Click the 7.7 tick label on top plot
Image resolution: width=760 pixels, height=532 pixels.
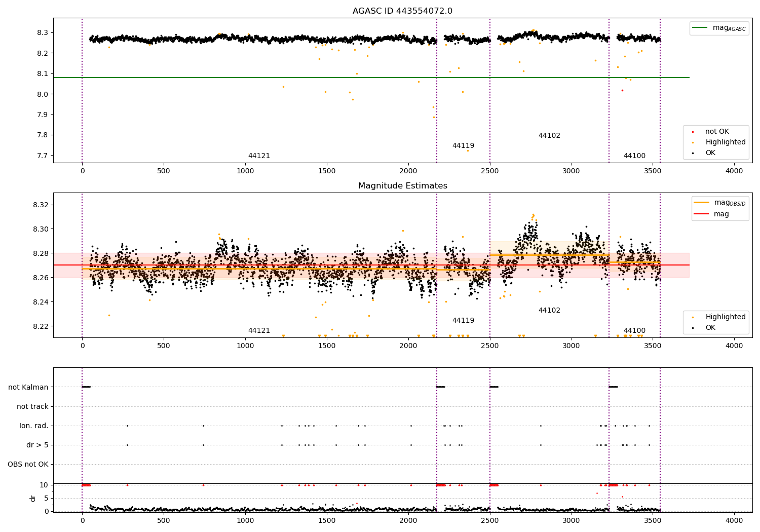pos(44,156)
